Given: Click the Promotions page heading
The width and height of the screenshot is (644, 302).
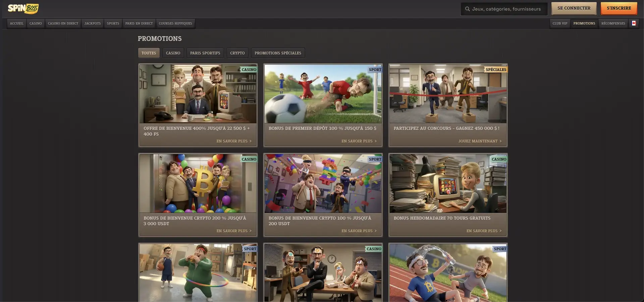Looking at the screenshot, I should [160, 39].
